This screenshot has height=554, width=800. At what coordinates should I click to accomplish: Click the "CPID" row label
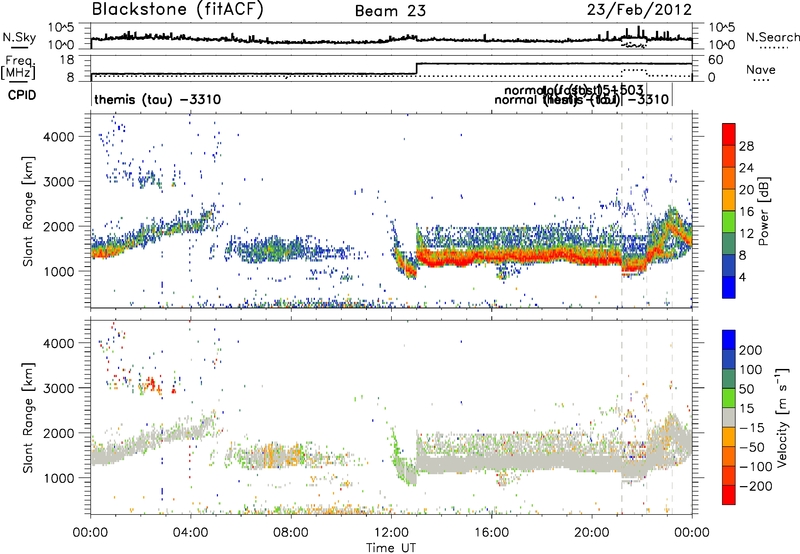point(22,95)
